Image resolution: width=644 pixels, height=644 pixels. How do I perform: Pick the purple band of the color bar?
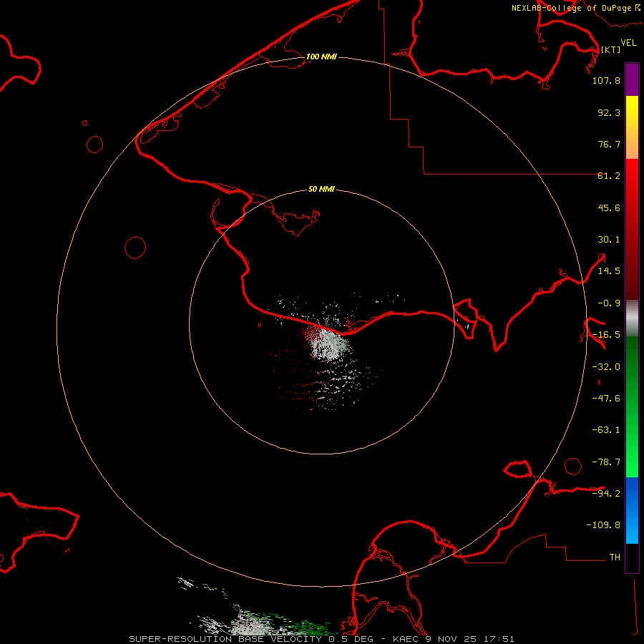coord(632,79)
